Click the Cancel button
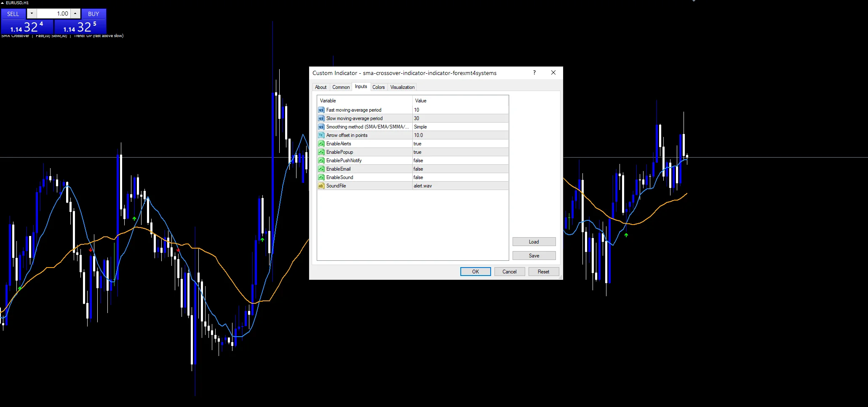This screenshot has height=407, width=868. pyautogui.click(x=510, y=272)
